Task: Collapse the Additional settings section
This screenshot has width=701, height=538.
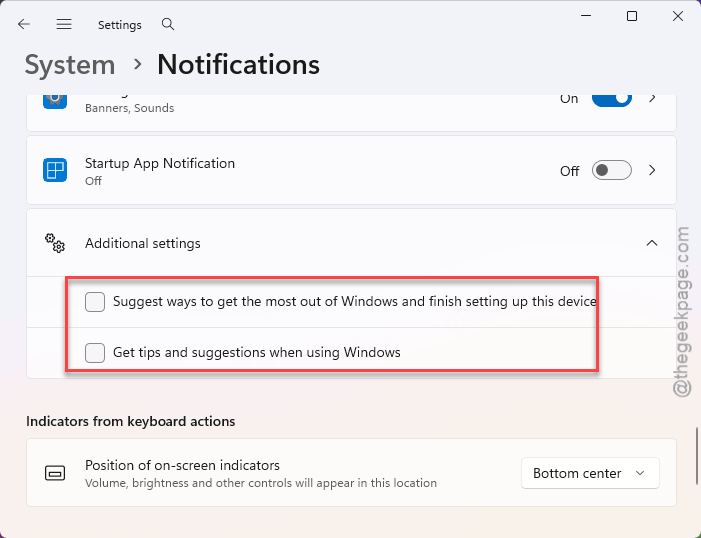Action: [x=652, y=243]
